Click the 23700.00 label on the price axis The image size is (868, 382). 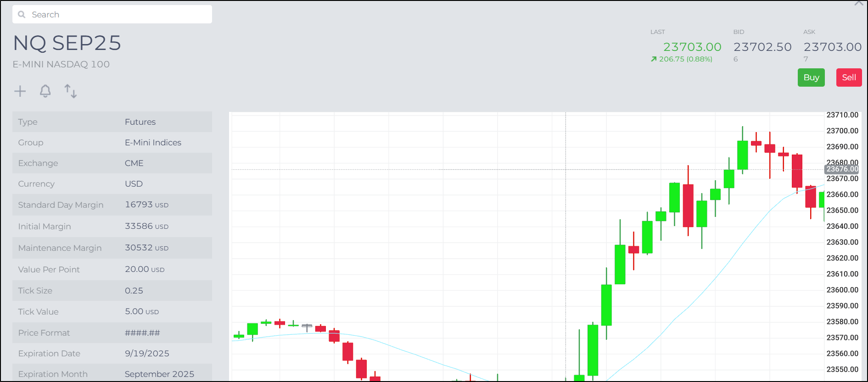tap(842, 131)
